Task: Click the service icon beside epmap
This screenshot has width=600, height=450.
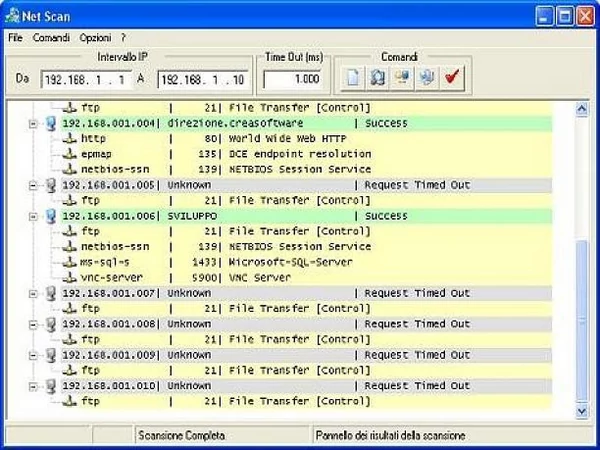Action: click(x=70, y=154)
